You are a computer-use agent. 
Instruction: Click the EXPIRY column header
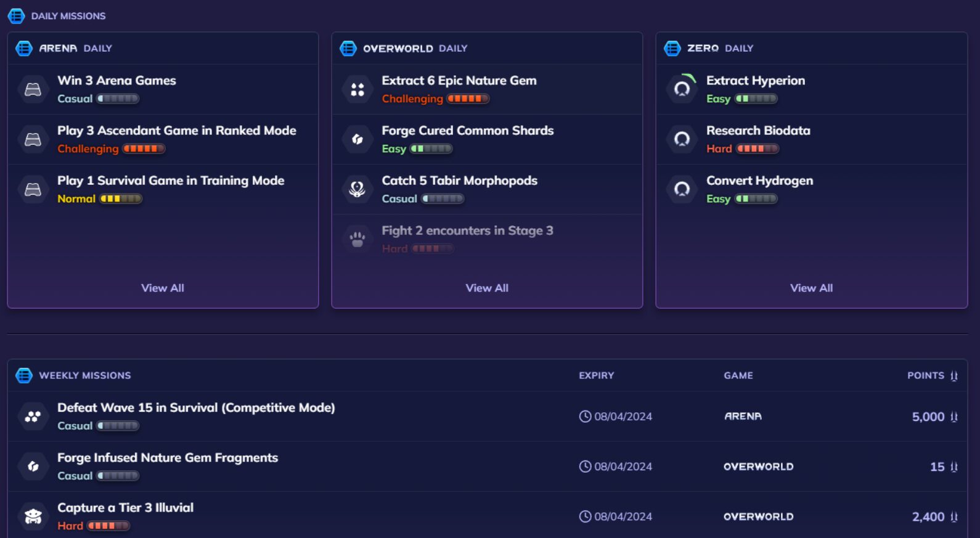click(x=596, y=375)
